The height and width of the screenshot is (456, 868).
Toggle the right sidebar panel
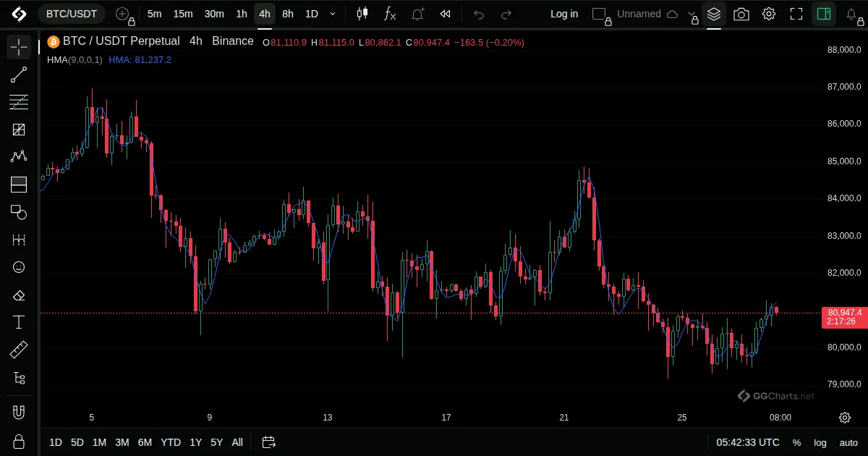(823, 14)
